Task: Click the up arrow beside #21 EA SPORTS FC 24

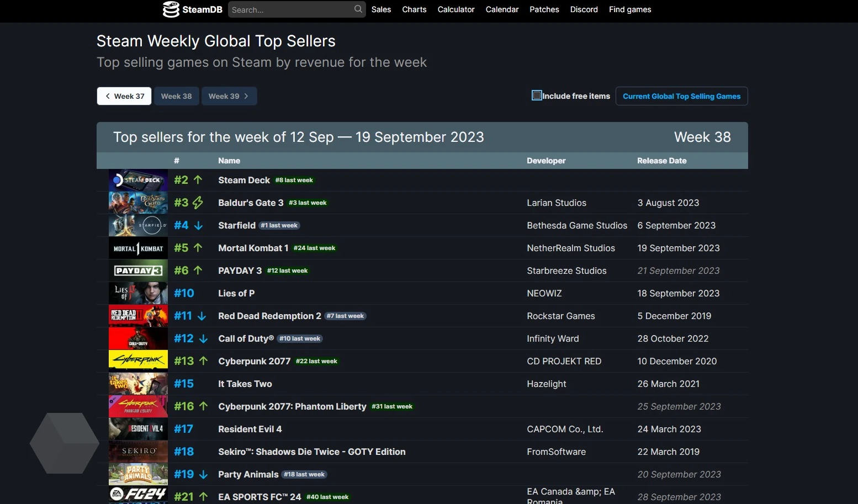Action: (x=203, y=497)
